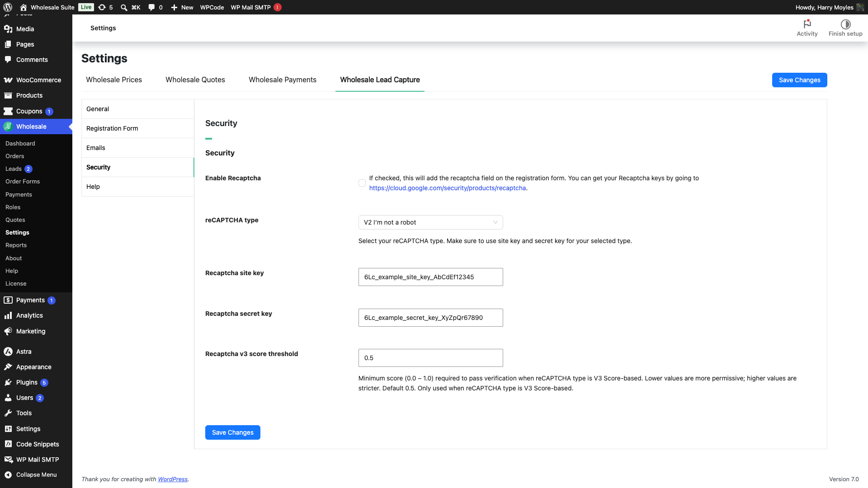Open Comments in sidebar
The image size is (868, 488).
(x=36, y=60)
